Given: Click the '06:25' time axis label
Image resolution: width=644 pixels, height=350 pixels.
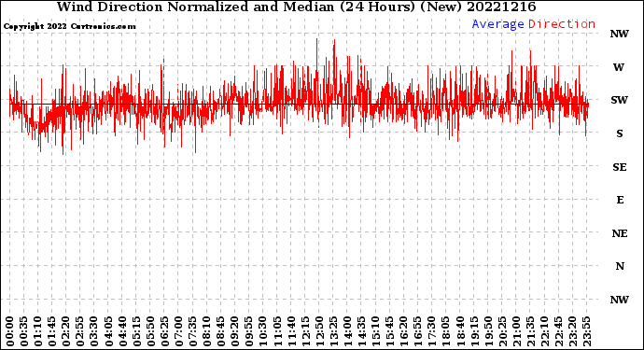Looking at the screenshot, I should [x=164, y=331].
